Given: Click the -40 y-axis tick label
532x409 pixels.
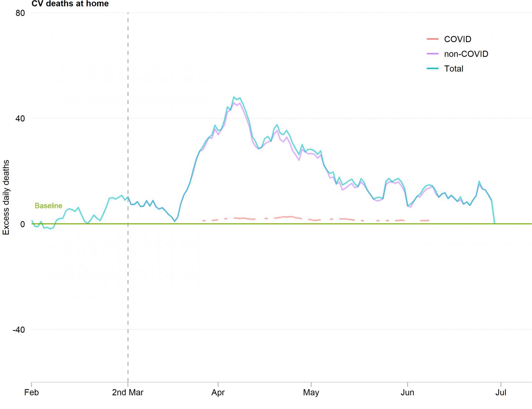Looking at the screenshot, I should pyautogui.click(x=19, y=330).
